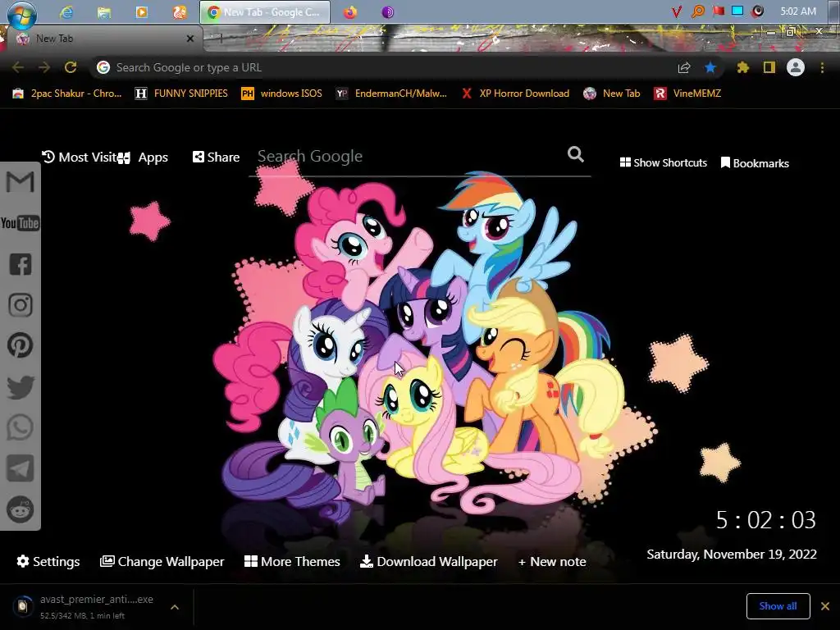
Task: Open Chrome's three-dot menu
Action: (822, 67)
